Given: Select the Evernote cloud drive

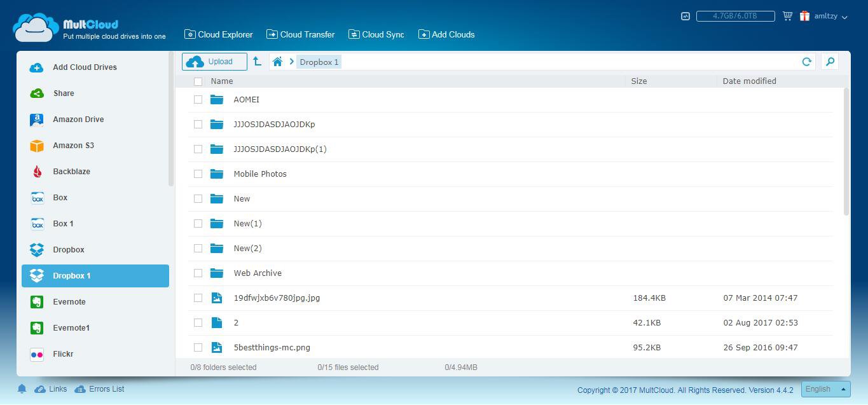Looking at the screenshot, I should pos(95,302).
